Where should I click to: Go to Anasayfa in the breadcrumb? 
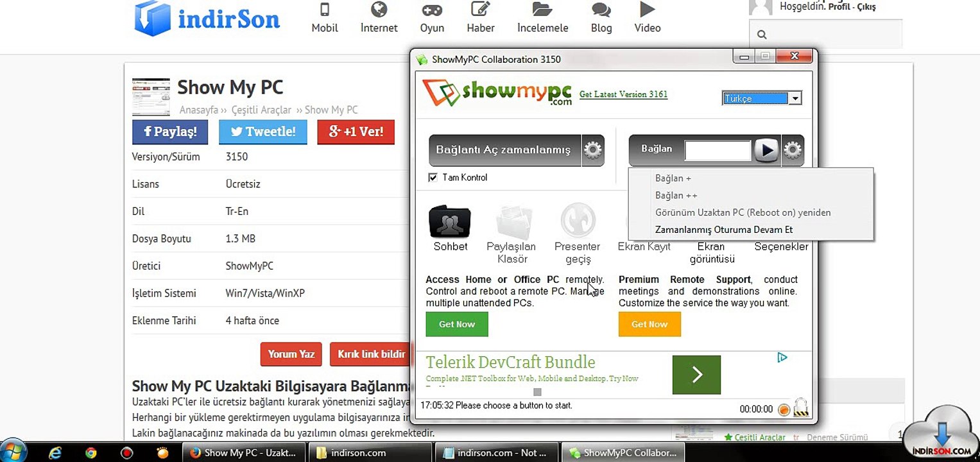[x=199, y=110]
